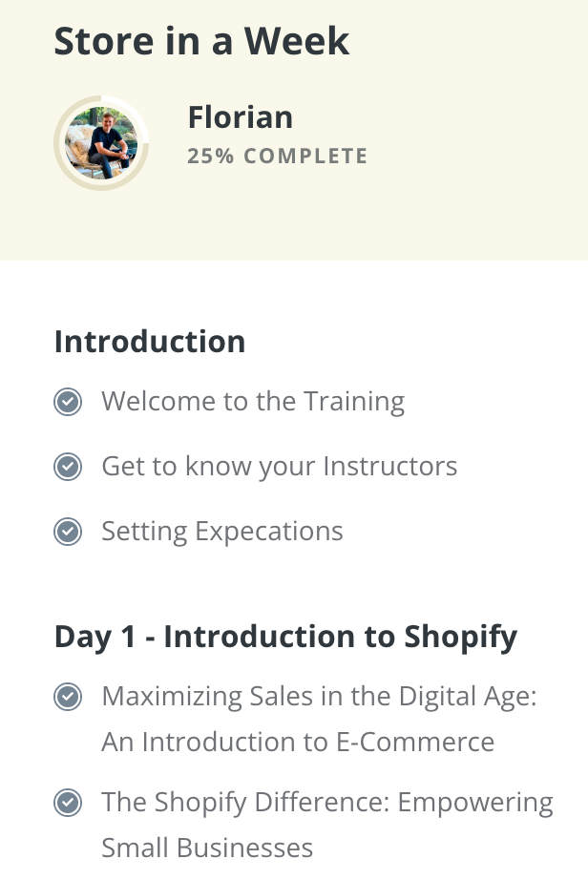Click the 25% COMPLETE progress label
The width and height of the screenshot is (588, 880).
(x=277, y=157)
